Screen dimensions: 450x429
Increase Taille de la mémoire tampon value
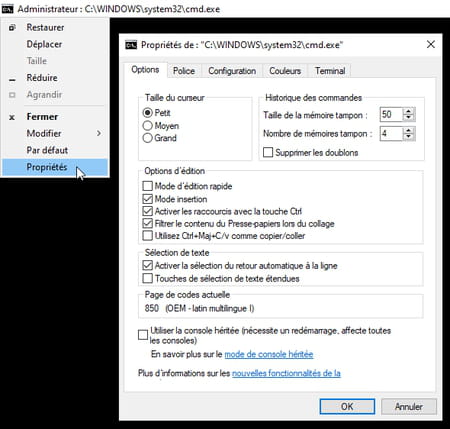(x=408, y=111)
